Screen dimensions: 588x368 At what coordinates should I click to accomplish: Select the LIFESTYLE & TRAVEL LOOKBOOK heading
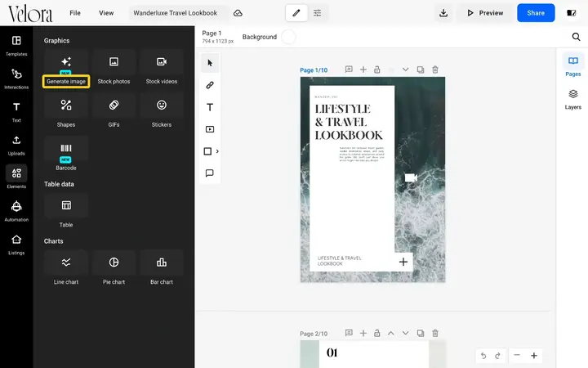349,122
